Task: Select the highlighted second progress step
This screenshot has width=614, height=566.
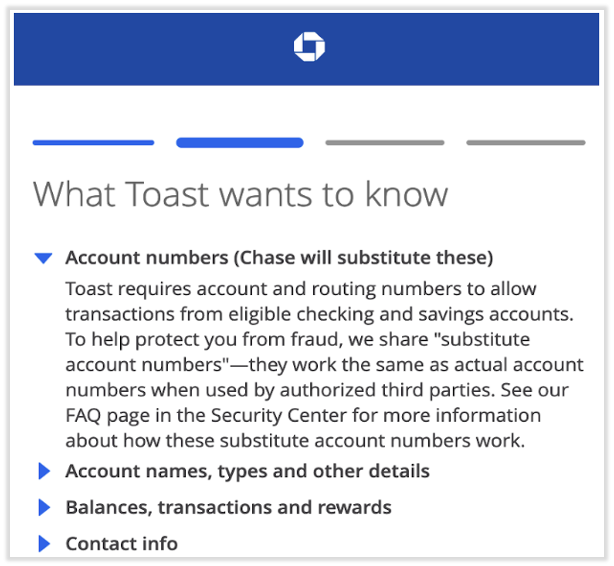Action: click(x=240, y=143)
